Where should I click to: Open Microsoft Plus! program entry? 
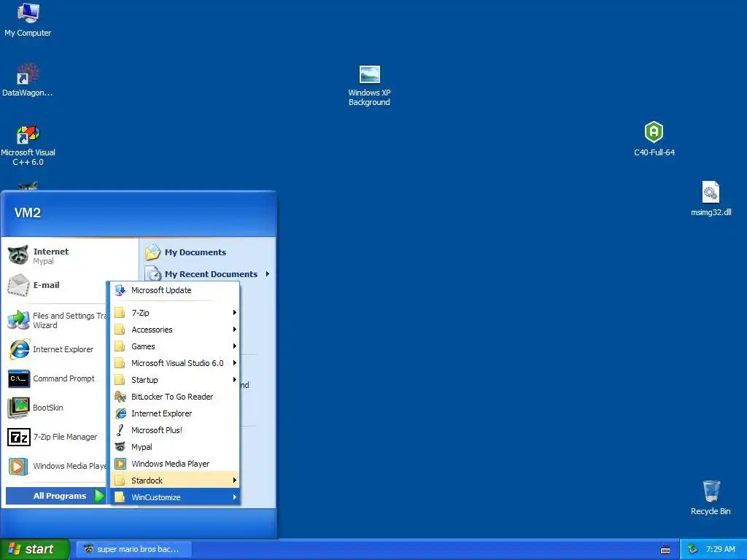pos(175,430)
